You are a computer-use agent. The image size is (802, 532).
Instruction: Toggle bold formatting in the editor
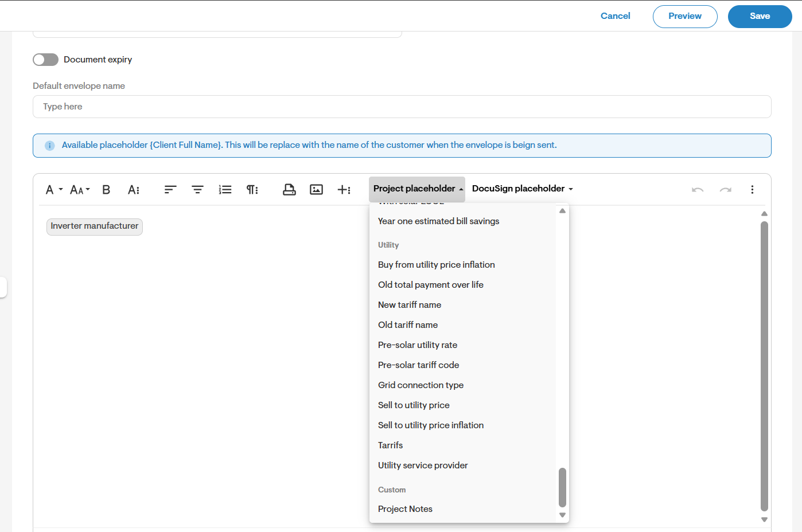coord(106,190)
